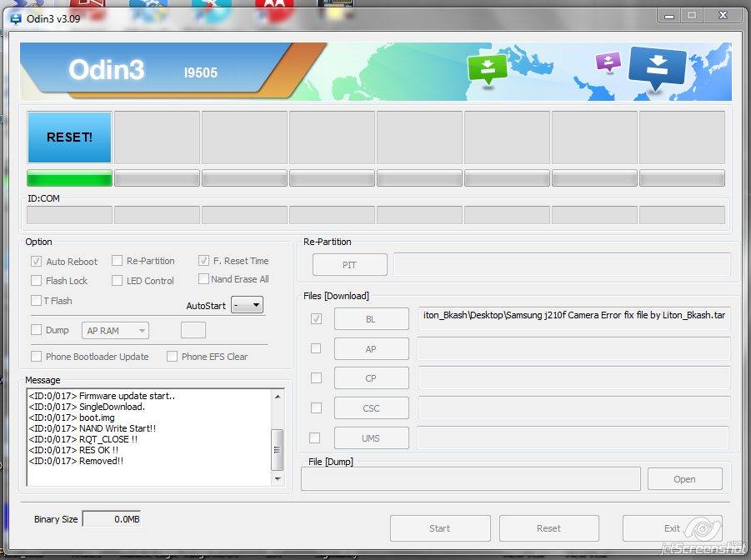751x560 pixels.
Task: Enable the Phone EFS Clear option
Action: pyautogui.click(x=171, y=356)
